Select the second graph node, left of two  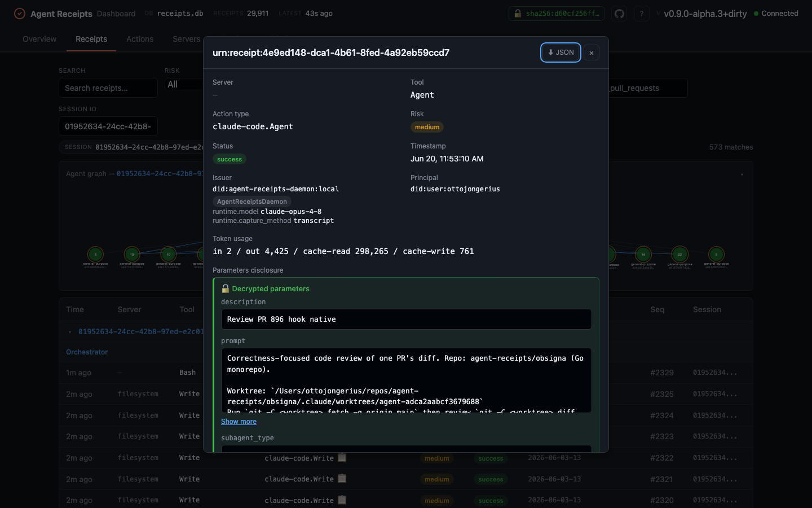(x=132, y=255)
